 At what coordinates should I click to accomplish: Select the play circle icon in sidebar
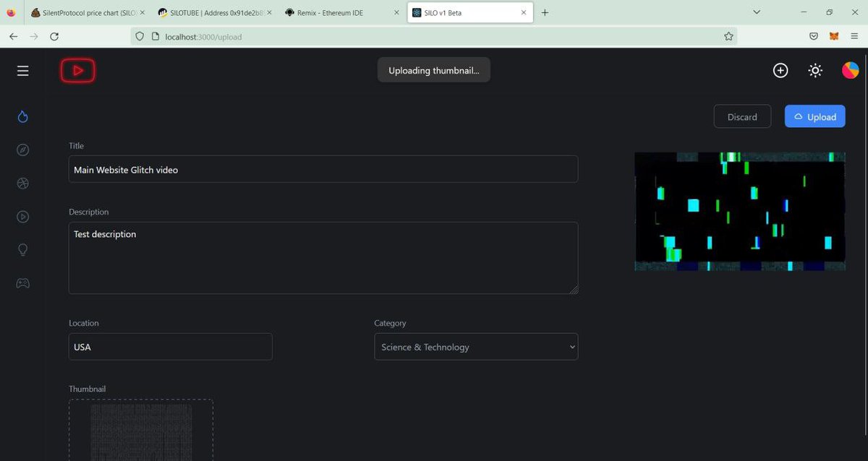click(23, 216)
